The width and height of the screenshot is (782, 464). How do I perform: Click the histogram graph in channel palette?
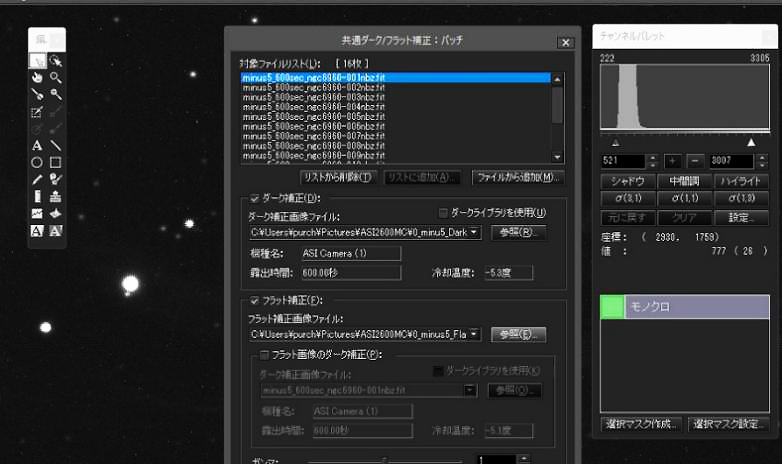(685, 97)
